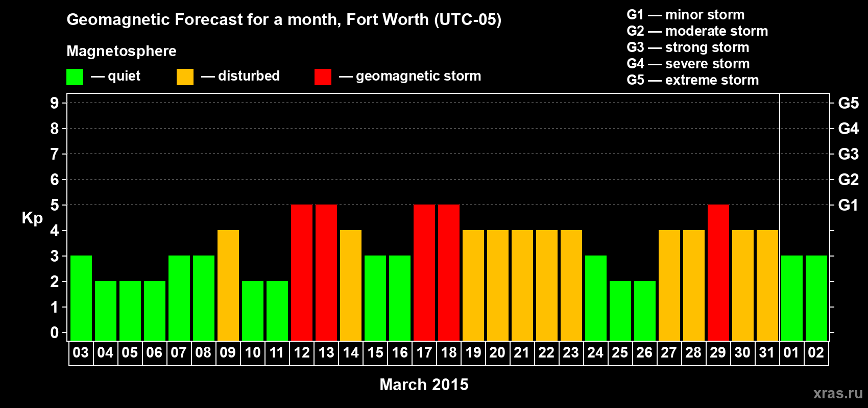Click the Magnetosphere heading

tap(122, 51)
